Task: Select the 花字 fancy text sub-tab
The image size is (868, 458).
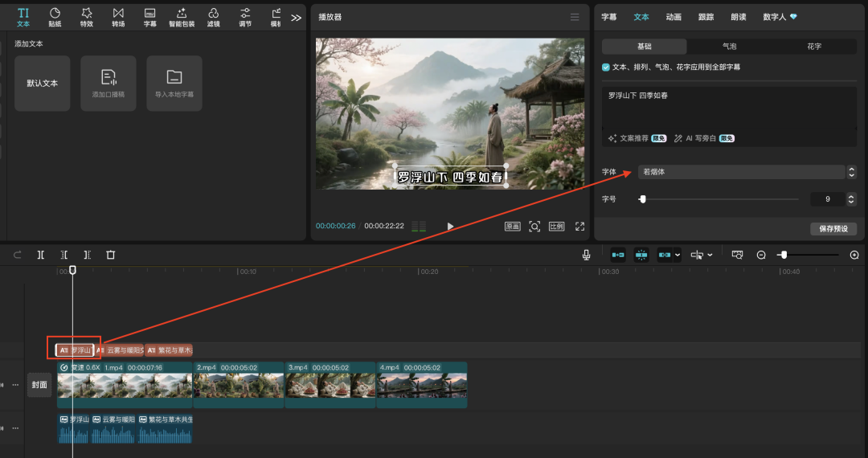Action: (814, 47)
